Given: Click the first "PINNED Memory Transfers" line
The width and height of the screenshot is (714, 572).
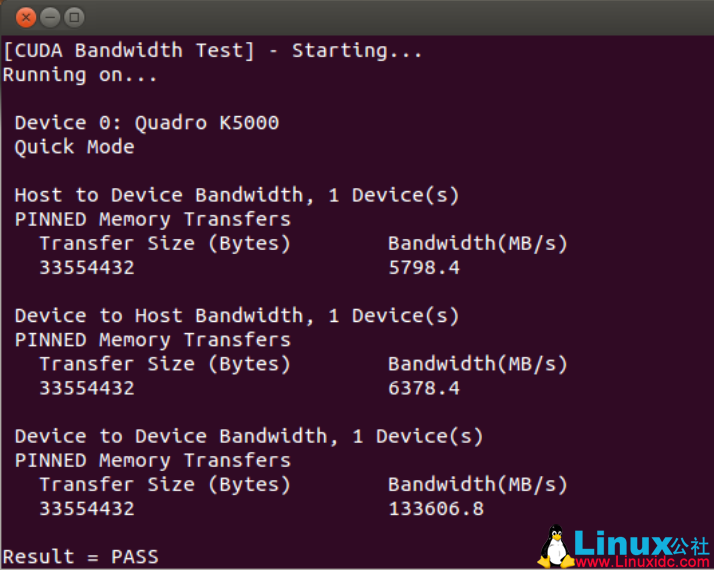Looking at the screenshot, I should click(x=152, y=219).
